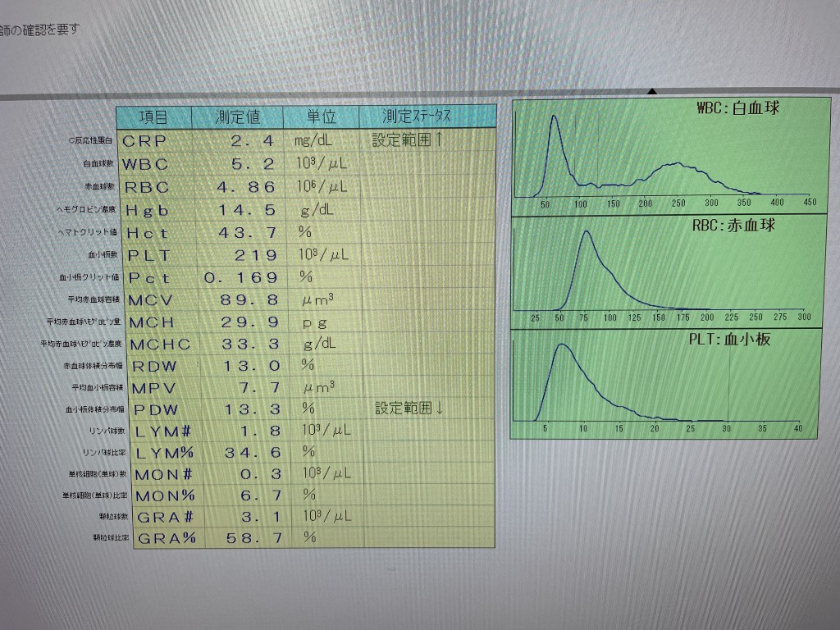Select the PLT item cell
The width and height of the screenshot is (840, 630).
click(x=162, y=256)
